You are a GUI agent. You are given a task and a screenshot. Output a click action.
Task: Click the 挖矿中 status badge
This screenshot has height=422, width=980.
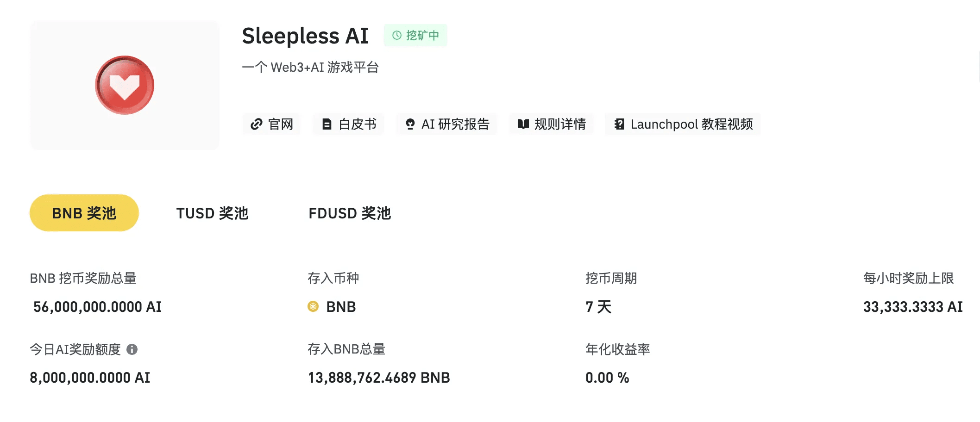point(415,35)
